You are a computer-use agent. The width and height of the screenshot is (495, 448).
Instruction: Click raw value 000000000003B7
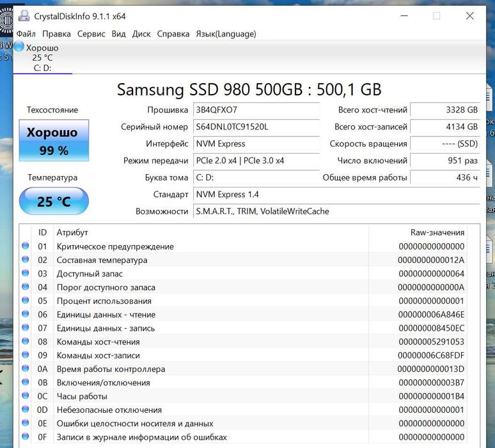pos(432,383)
